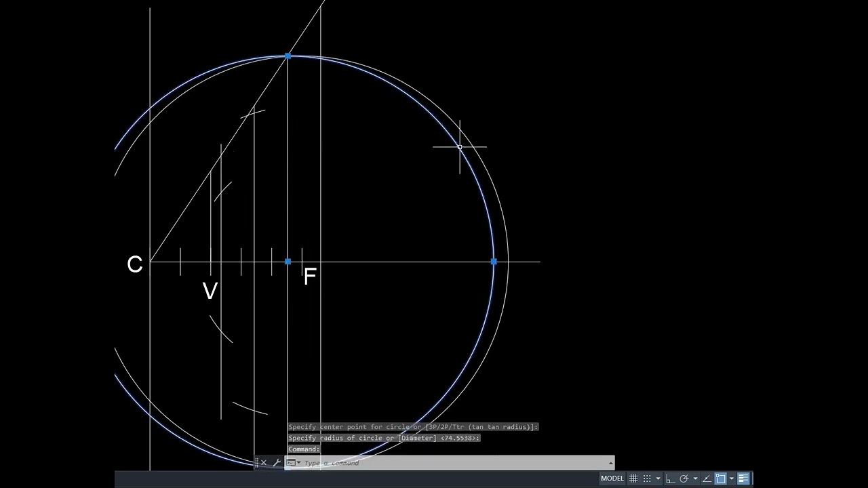Toggle lineweight display icon
Screen dimensions: 868x488
tap(743, 479)
